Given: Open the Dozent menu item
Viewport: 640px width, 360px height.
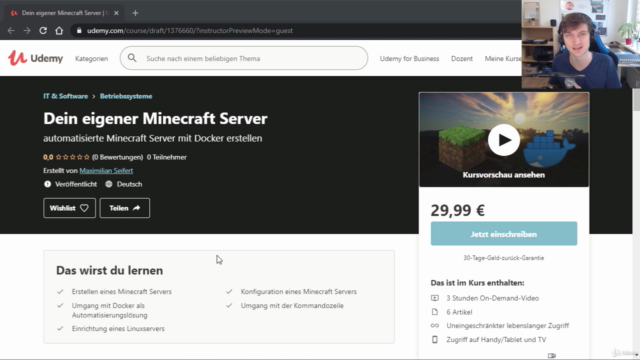Looking at the screenshot, I should point(462,58).
